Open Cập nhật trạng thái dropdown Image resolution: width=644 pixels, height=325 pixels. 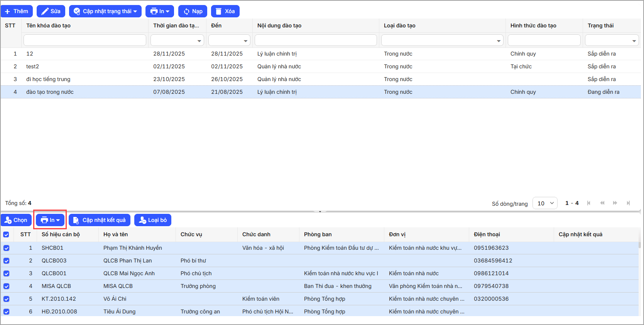coord(105,11)
